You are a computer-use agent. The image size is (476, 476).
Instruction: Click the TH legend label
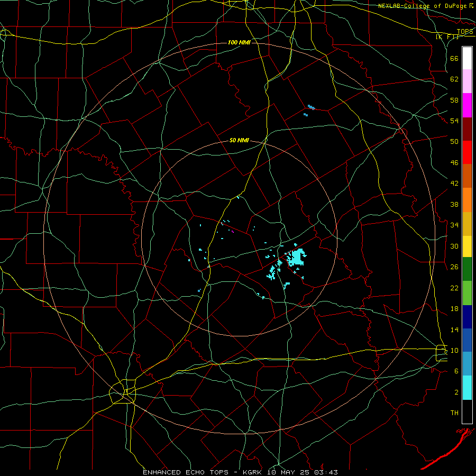pos(454,413)
